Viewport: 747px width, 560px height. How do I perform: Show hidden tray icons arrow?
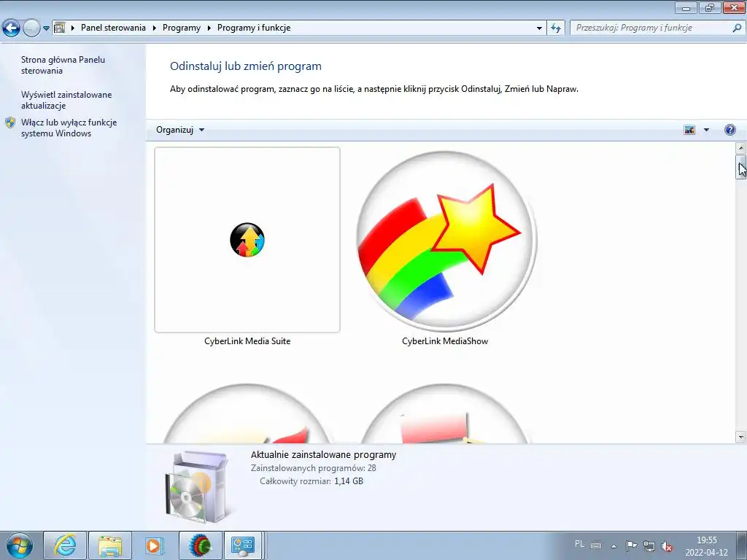pyautogui.click(x=614, y=546)
